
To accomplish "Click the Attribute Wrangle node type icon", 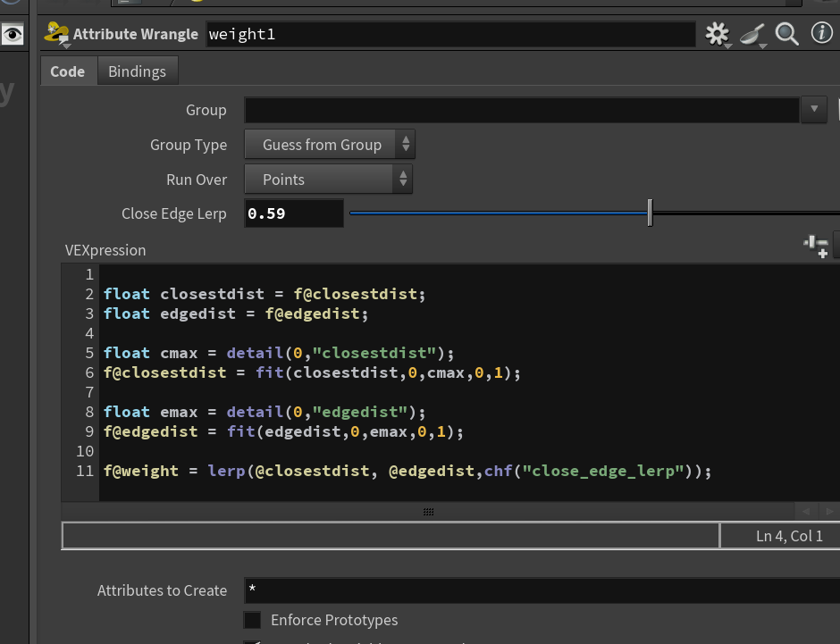I will [x=56, y=34].
